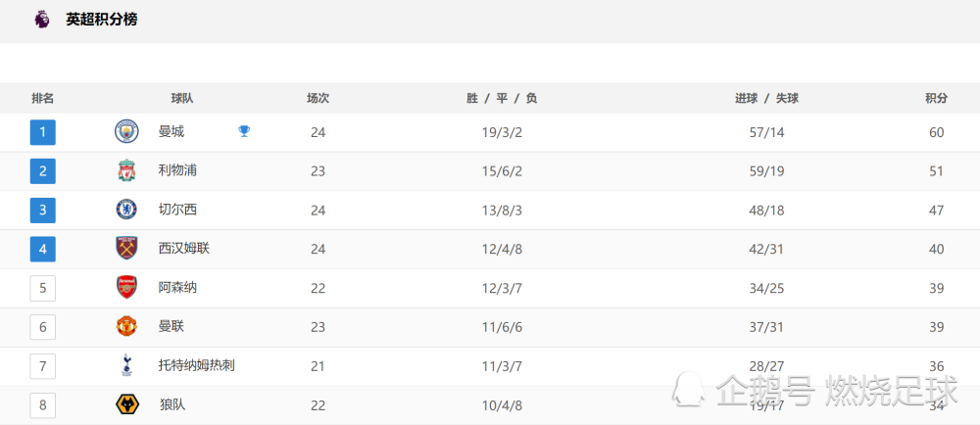Viewport: 980px width, 425px height.
Task: Click the 排名 column header
Action: pos(42,98)
